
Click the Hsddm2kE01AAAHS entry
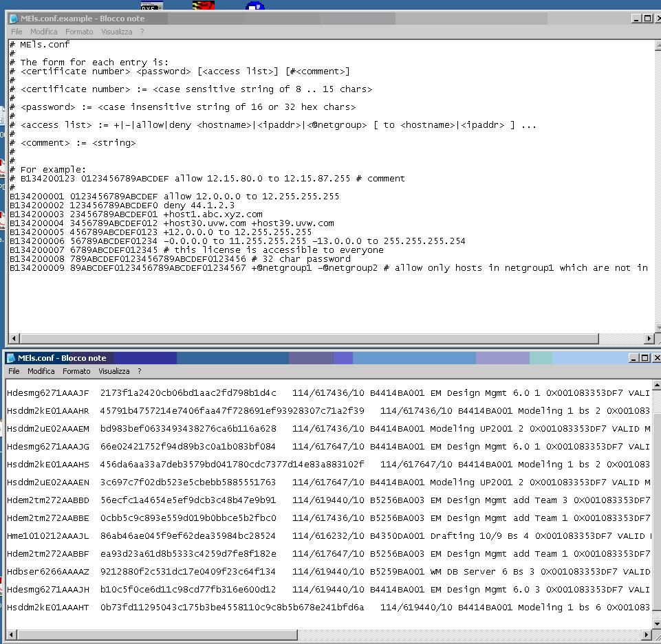pyautogui.click(x=328, y=465)
